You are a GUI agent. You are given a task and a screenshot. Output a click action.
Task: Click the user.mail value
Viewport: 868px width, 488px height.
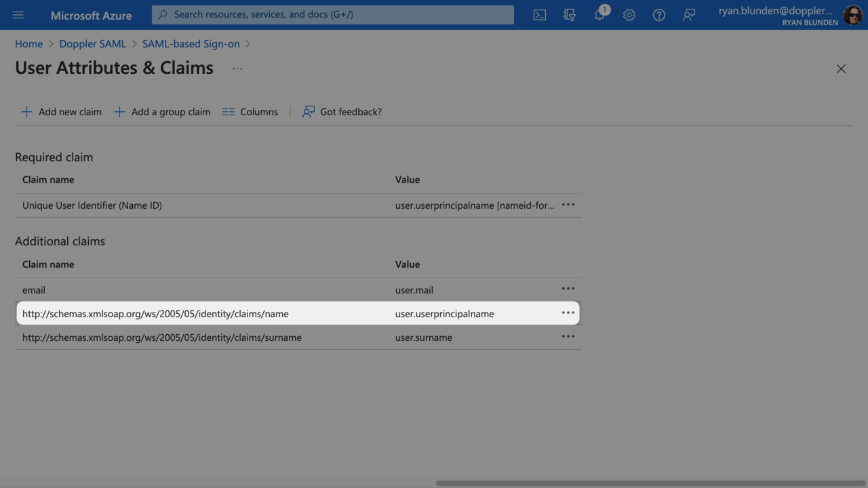point(414,290)
